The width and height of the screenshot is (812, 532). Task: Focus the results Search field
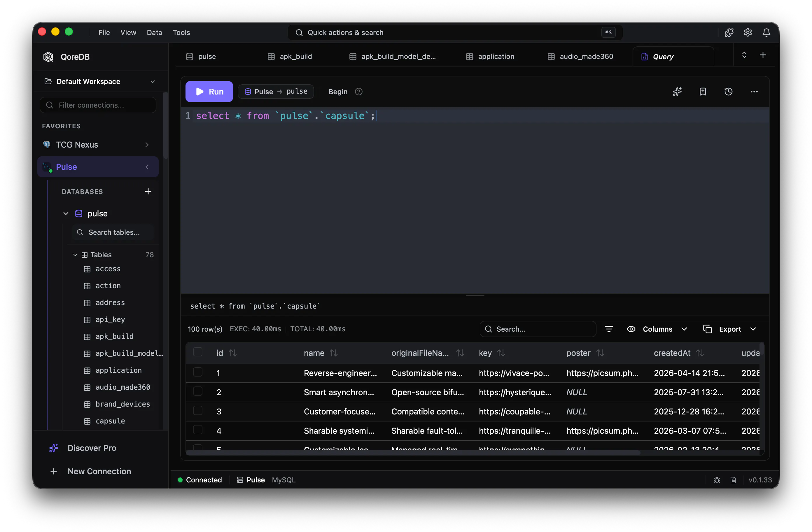[538, 329]
